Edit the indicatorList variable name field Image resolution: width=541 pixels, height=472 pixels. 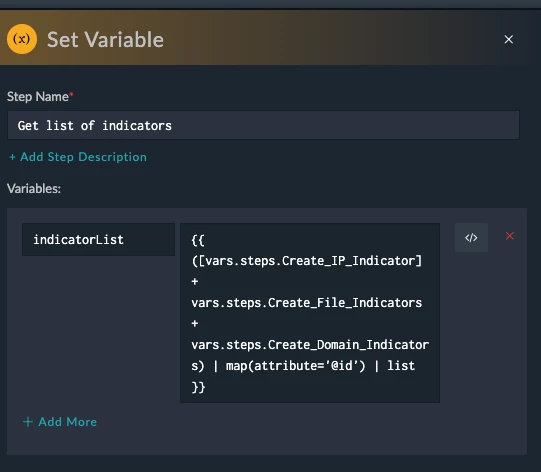click(98, 239)
